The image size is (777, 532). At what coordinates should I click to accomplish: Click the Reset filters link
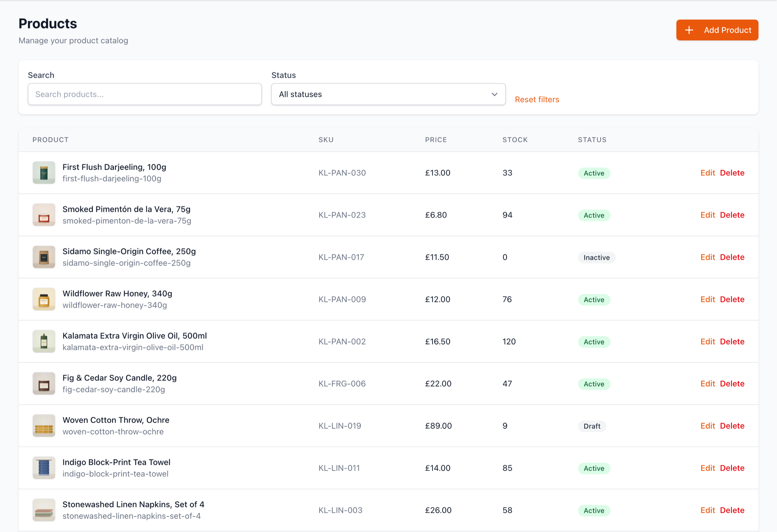[x=536, y=100]
